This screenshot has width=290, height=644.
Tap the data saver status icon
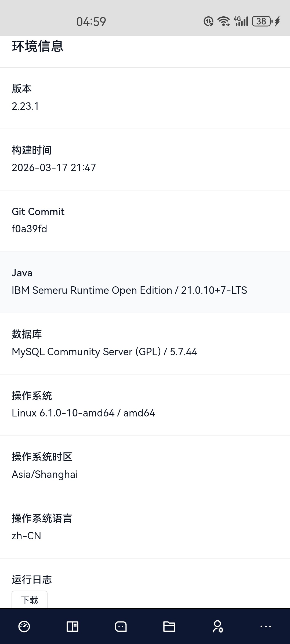208,21
